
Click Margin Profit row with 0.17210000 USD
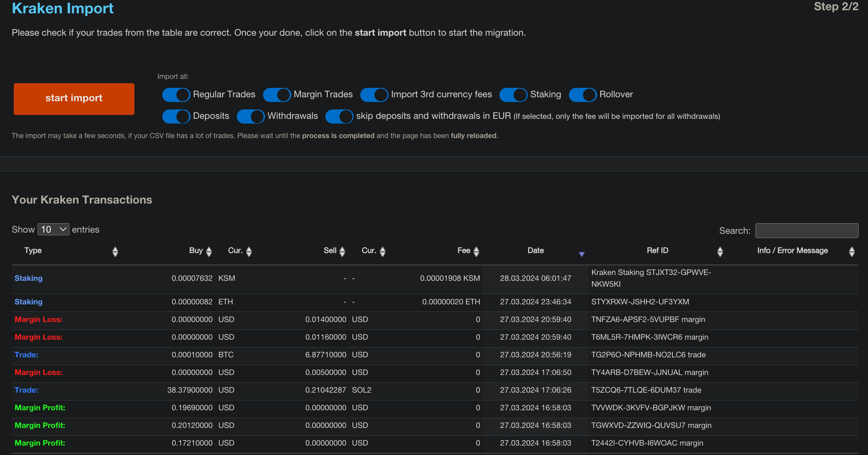(435, 444)
